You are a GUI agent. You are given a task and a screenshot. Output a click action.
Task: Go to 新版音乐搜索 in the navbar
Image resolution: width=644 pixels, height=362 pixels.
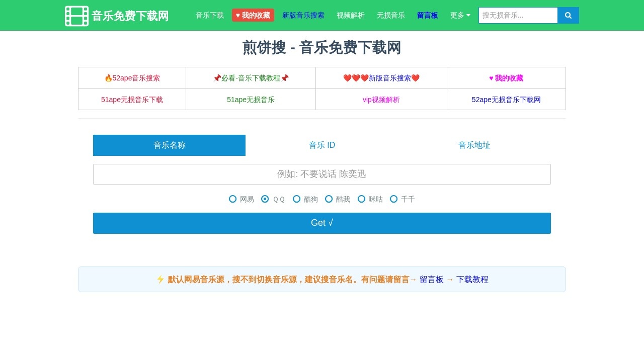303,16
